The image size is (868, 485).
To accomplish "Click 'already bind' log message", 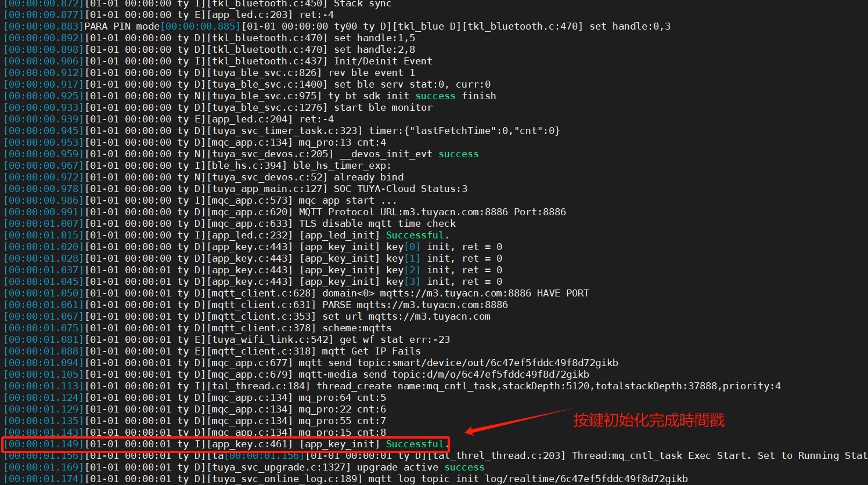I will pyautogui.click(x=369, y=177).
